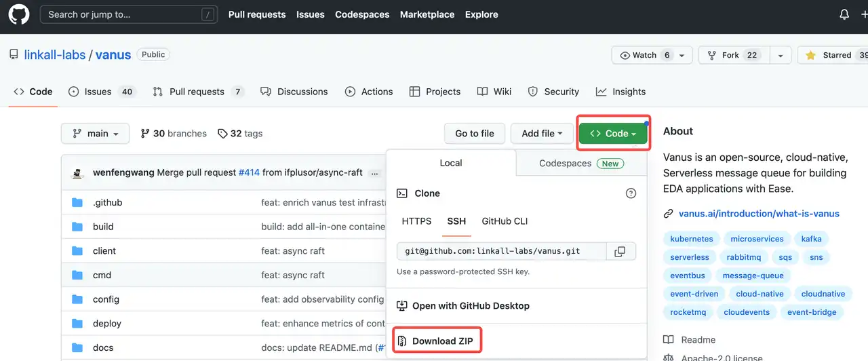Open the Actions tab

(x=369, y=92)
